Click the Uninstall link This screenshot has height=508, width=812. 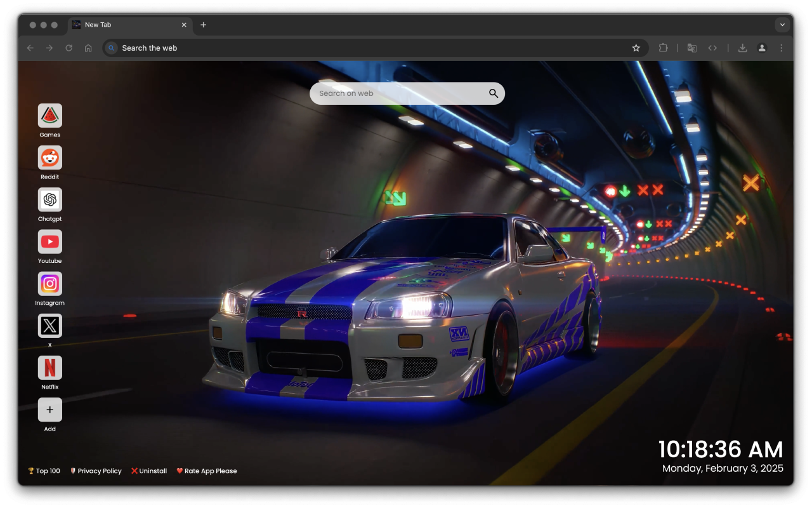pos(149,471)
